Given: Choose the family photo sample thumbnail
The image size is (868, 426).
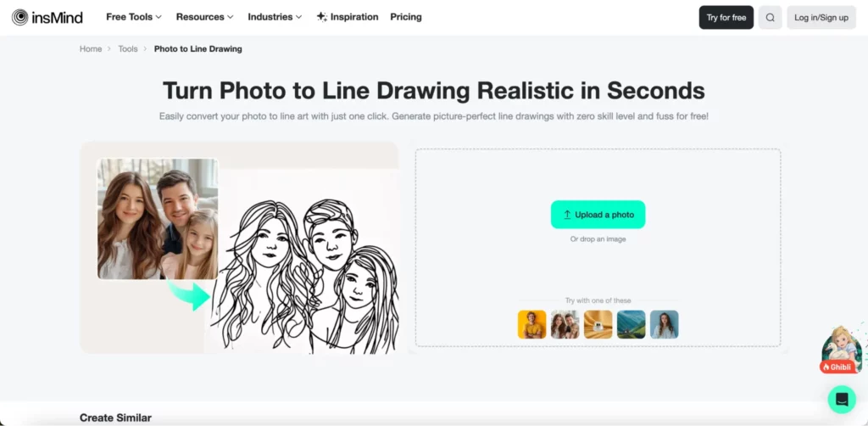Looking at the screenshot, I should pos(565,324).
